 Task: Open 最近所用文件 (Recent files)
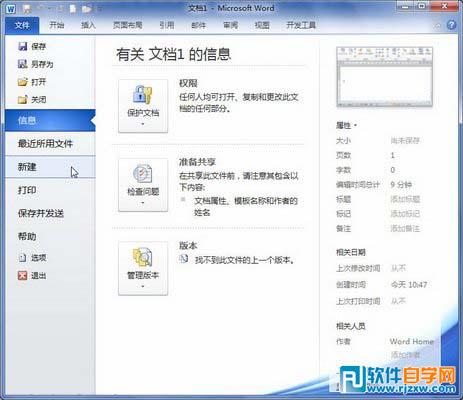pyautogui.click(x=50, y=144)
